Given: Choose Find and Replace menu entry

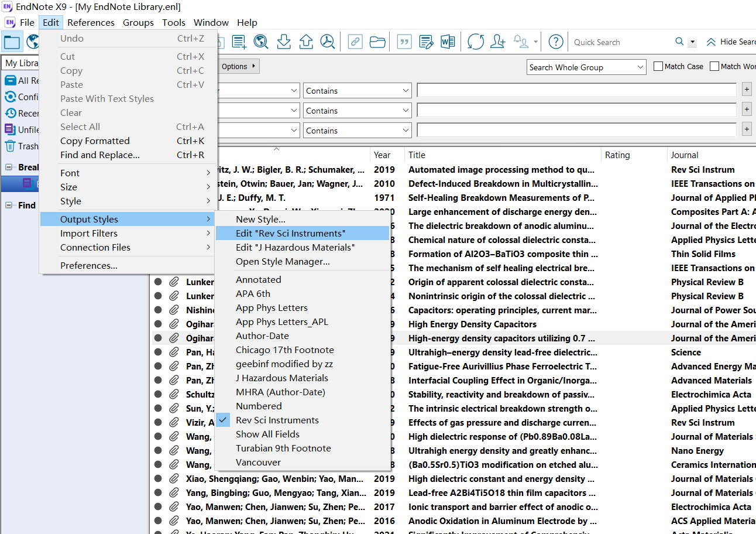Looking at the screenshot, I should coord(127,155).
